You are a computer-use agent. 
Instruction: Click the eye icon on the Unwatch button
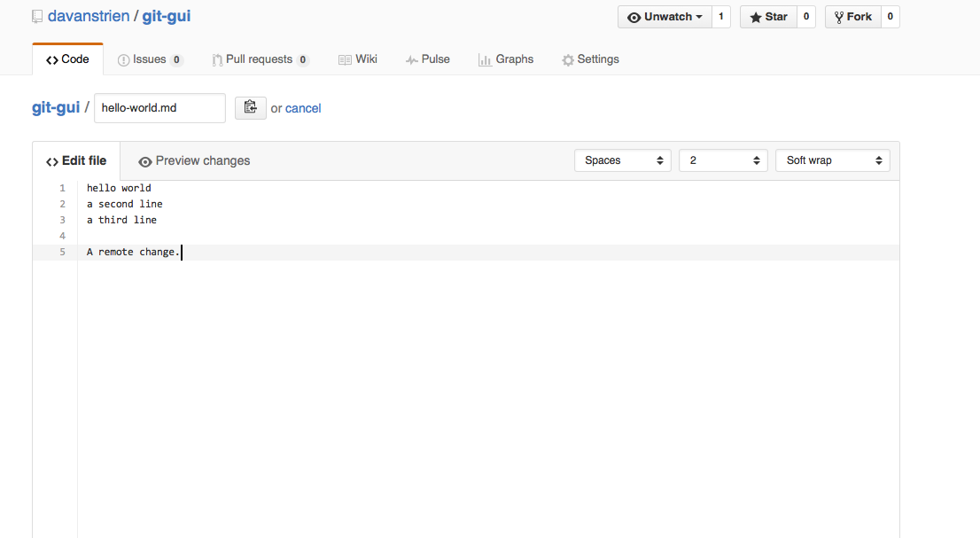(634, 16)
